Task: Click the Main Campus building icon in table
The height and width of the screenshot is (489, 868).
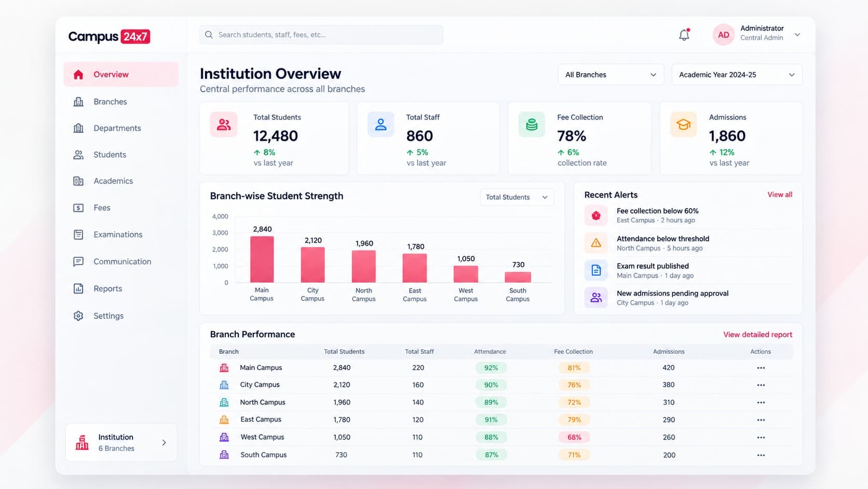Action: point(224,368)
